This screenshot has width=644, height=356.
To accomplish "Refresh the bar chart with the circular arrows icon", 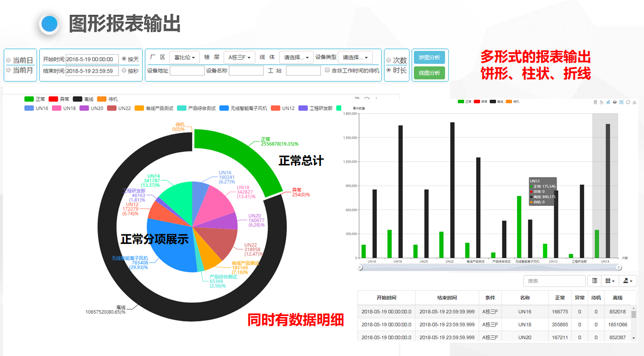I will [x=628, y=102].
